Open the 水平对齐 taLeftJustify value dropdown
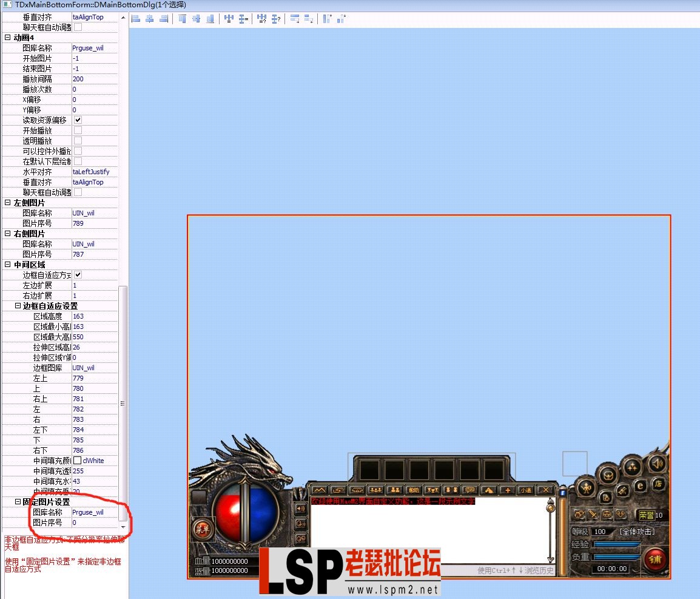 coord(95,172)
